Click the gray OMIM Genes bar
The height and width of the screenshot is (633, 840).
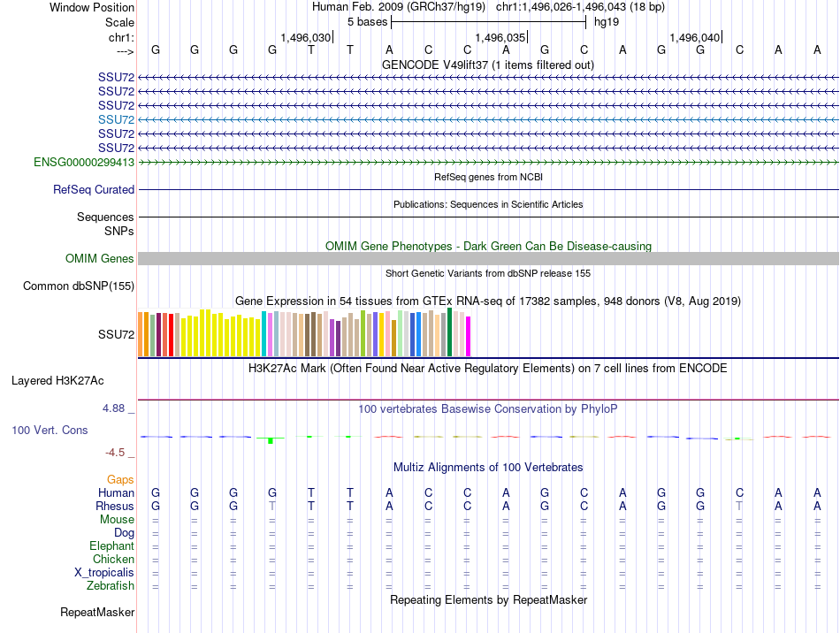(x=488, y=258)
